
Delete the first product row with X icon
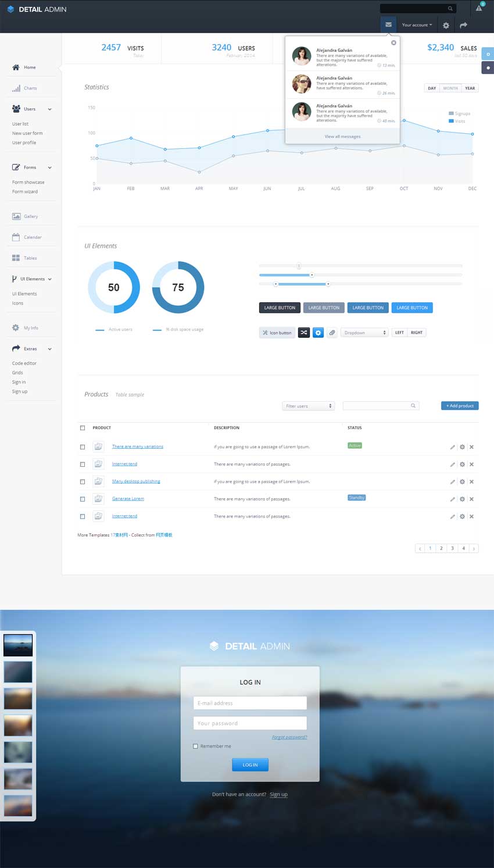[471, 447]
